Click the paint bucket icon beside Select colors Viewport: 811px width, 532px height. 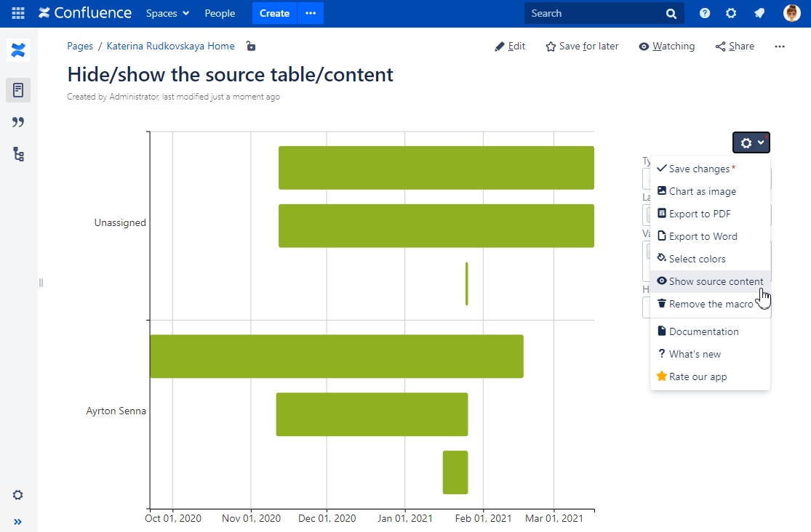662,258
